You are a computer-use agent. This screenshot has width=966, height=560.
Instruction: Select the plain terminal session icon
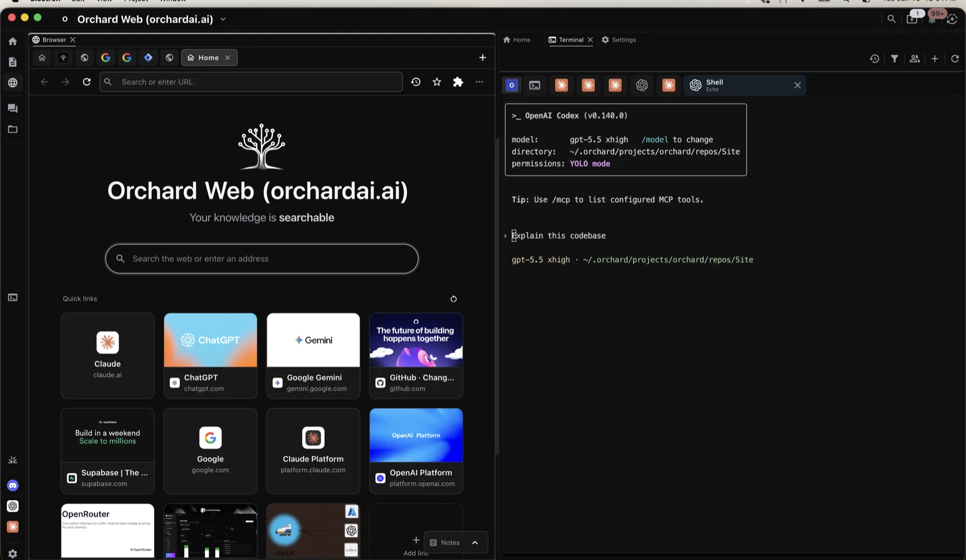click(535, 85)
